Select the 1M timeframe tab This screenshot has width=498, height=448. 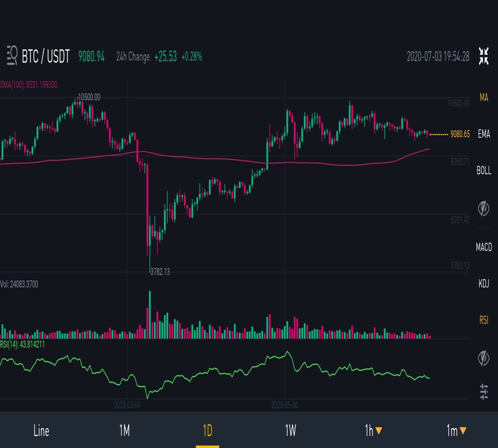pos(124,431)
